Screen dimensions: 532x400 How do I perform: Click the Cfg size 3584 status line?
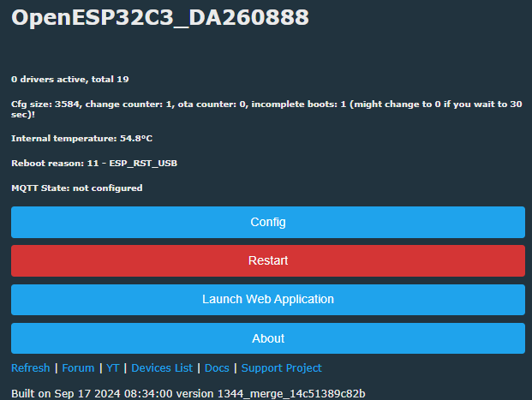pyautogui.click(x=266, y=109)
